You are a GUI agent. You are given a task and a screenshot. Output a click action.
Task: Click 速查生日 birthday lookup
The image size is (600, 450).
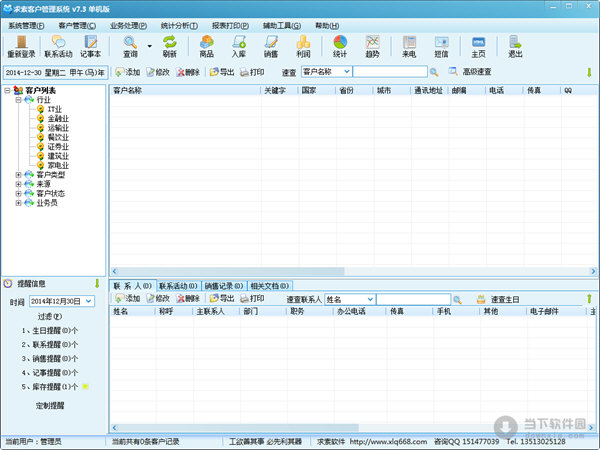pos(498,300)
